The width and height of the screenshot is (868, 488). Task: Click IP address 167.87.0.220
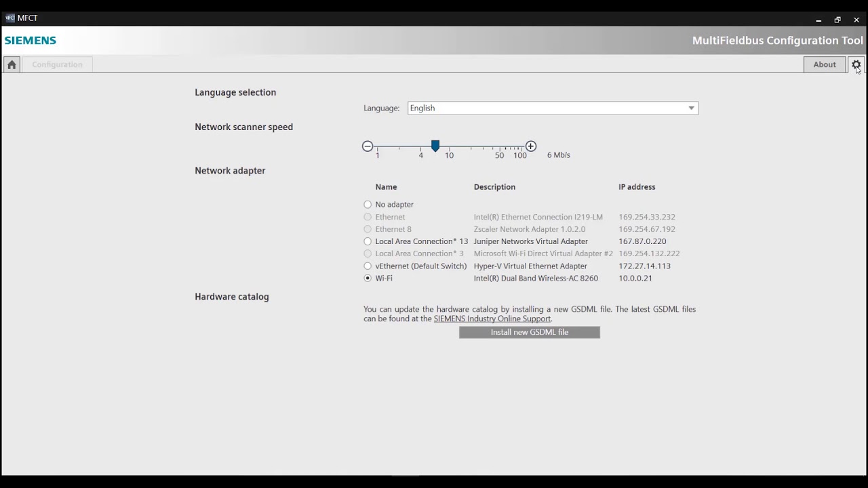[x=642, y=241]
